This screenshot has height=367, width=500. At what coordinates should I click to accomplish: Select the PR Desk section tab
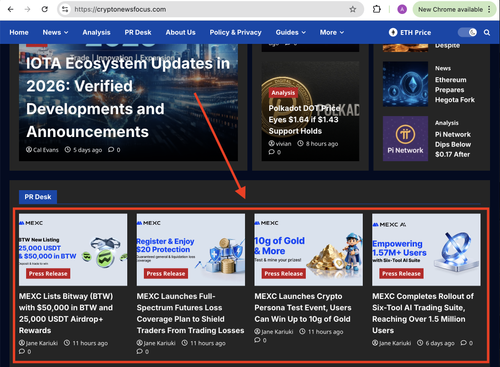pyautogui.click(x=38, y=197)
